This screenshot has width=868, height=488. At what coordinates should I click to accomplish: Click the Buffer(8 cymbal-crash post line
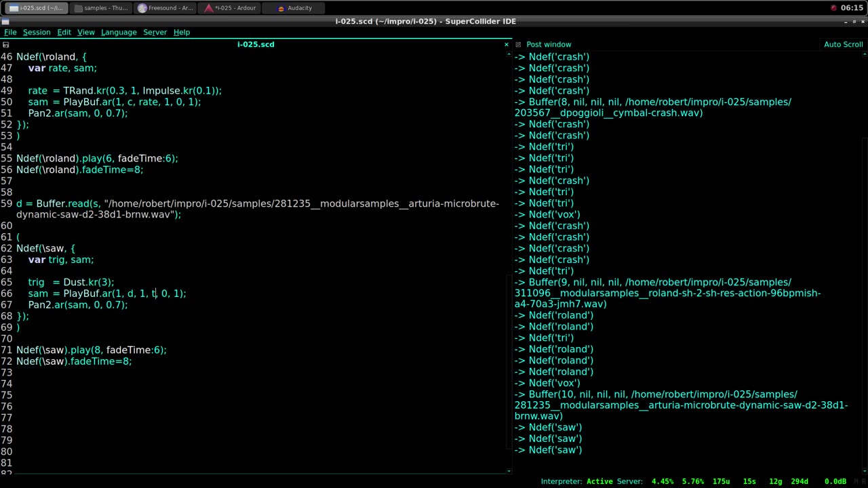click(652, 107)
